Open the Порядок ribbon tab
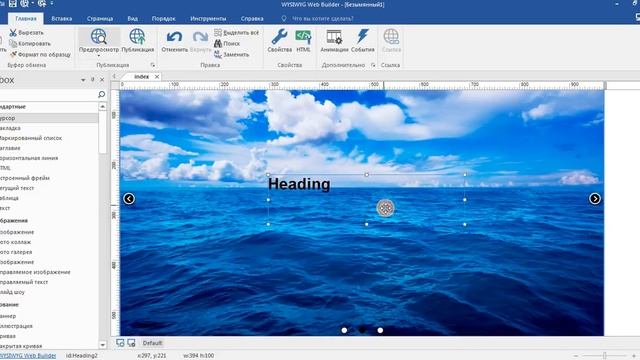This screenshot has height=360, width=640. click(164, 18)
